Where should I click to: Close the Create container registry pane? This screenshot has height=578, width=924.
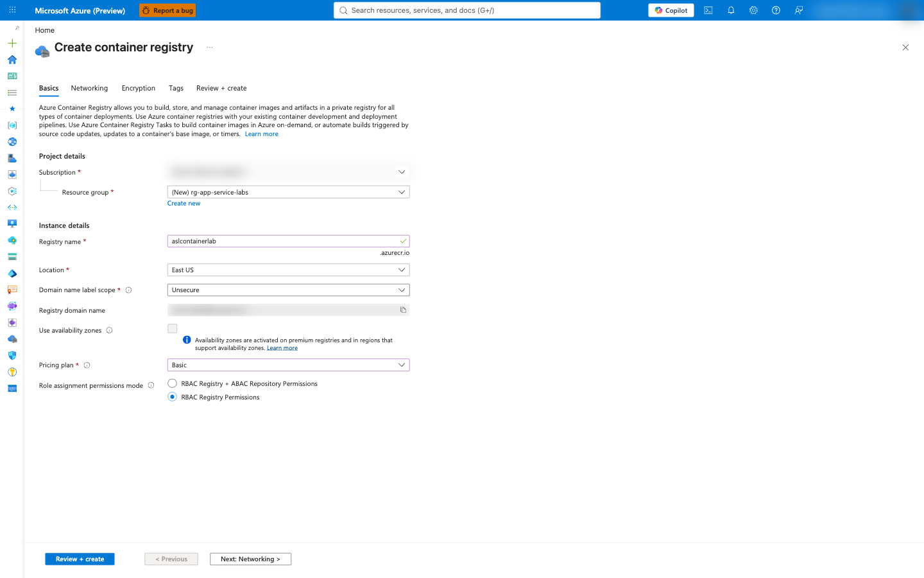coord(905,48)
